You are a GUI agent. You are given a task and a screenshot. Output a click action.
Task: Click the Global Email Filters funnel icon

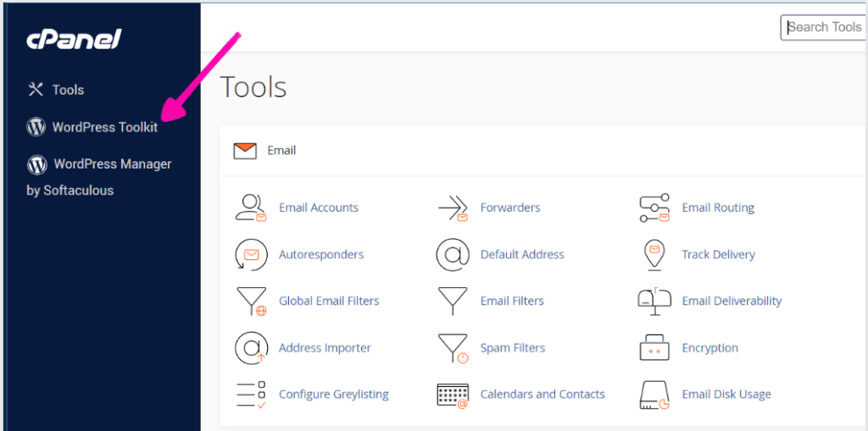point(251,301)
